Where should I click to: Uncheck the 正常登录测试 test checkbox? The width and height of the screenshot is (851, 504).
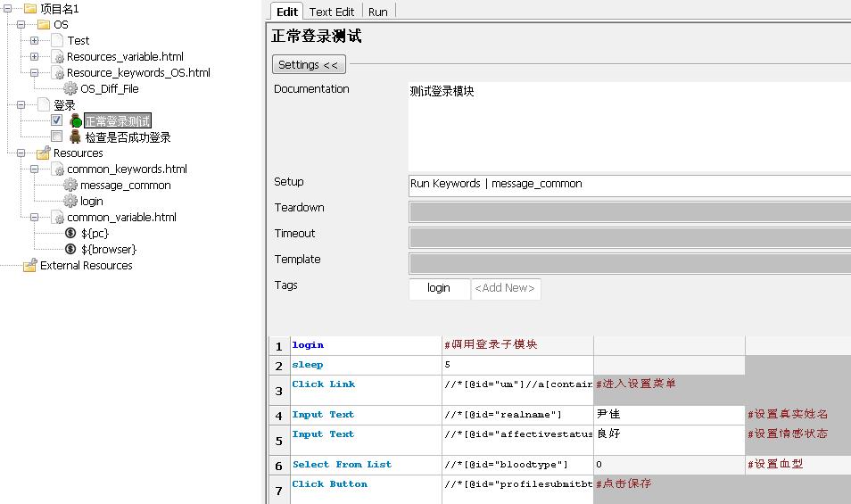pyautogui.click(x=56, y=120)
